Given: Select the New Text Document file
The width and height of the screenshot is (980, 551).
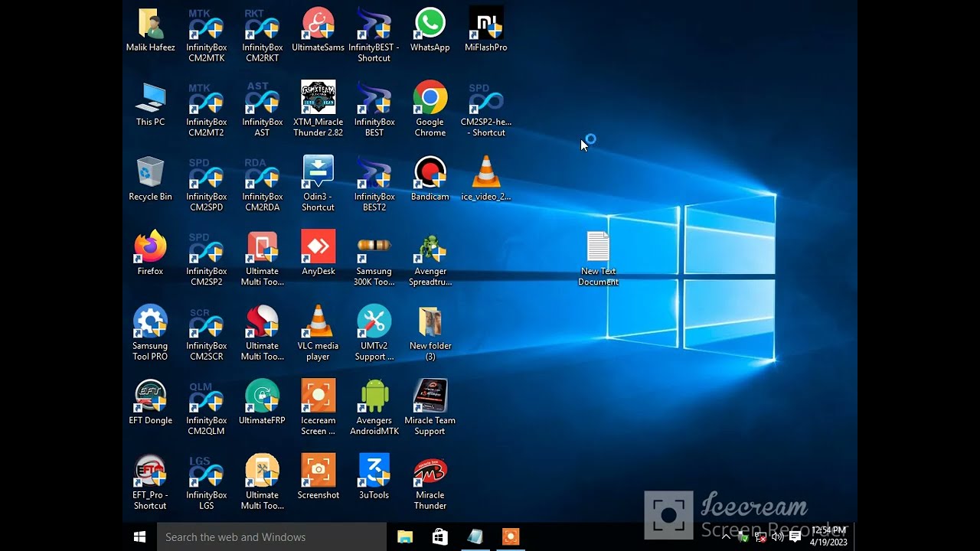Looking at the screenshot, I should click(598, 259).
